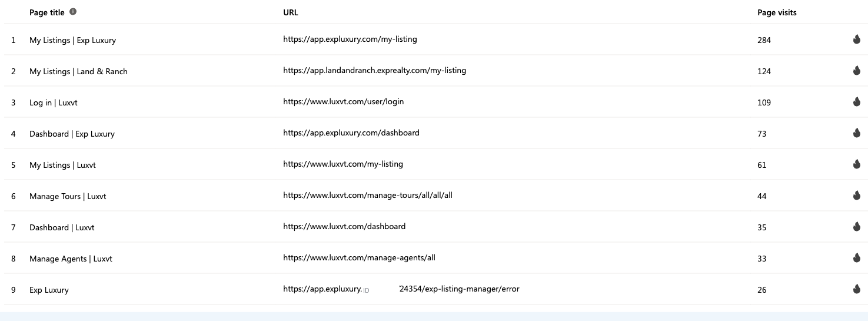Open app.landandranch.exprealty.com/my-listing URL

(x=374, y=71)
